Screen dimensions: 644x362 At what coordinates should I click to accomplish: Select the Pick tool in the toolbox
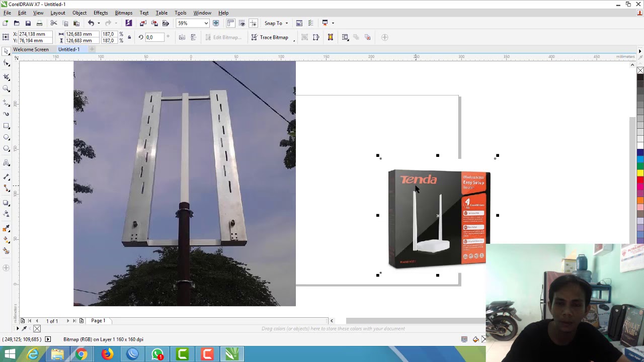7,51
